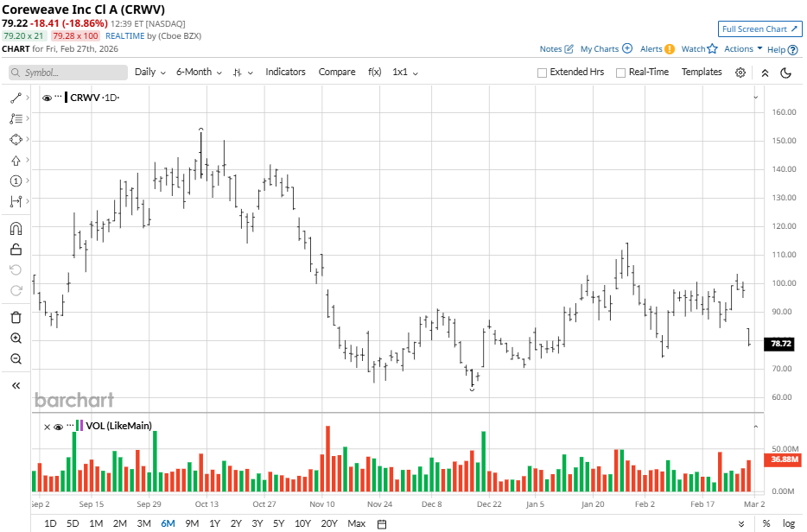Click the purple VOL color swatch

click(x=81, y=426)
